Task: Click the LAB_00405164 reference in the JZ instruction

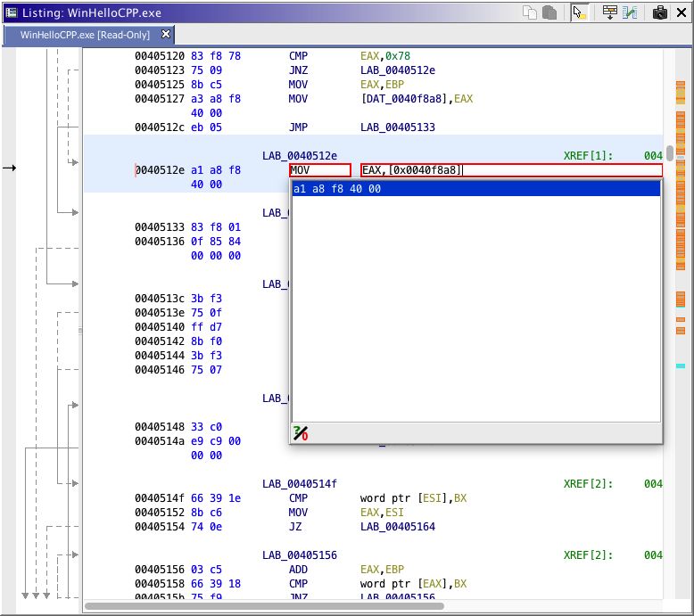Action: tap(398, 527)
